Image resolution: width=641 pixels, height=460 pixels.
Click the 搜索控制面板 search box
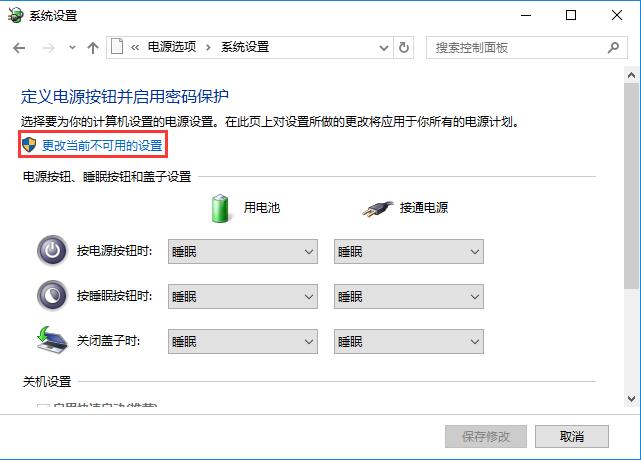[515, 47]
